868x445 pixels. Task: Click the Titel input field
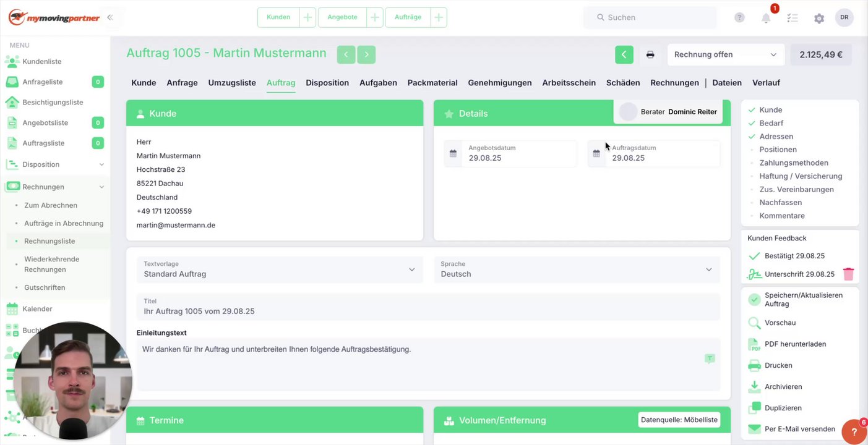tap(428, 307)
